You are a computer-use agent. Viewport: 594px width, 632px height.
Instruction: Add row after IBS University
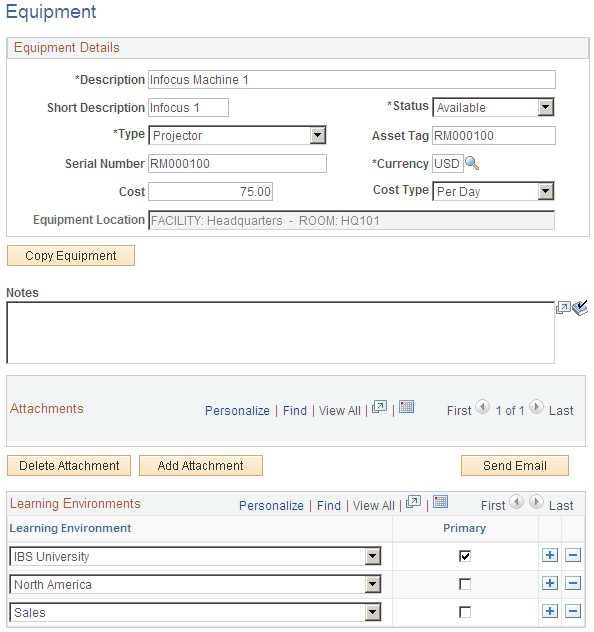[x=550, y=555]
